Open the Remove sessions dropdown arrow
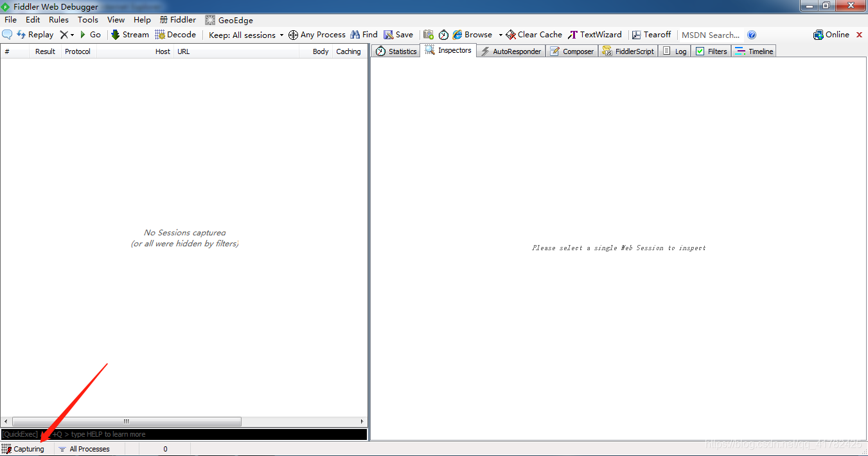Screen dimensions: 868x456 click(x=72, y=35)
